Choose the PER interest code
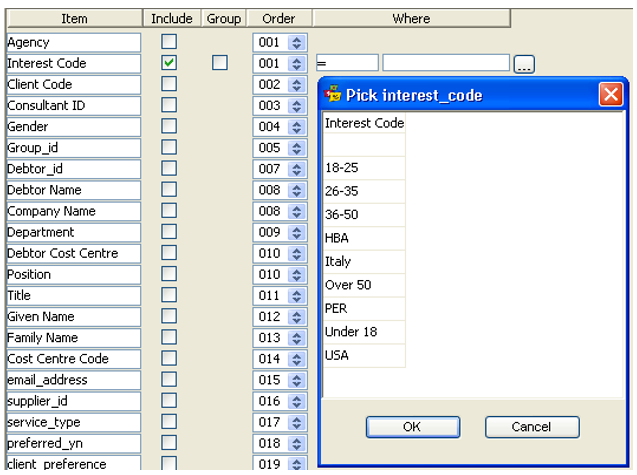The image size is (637, 475). coord(364,309)
